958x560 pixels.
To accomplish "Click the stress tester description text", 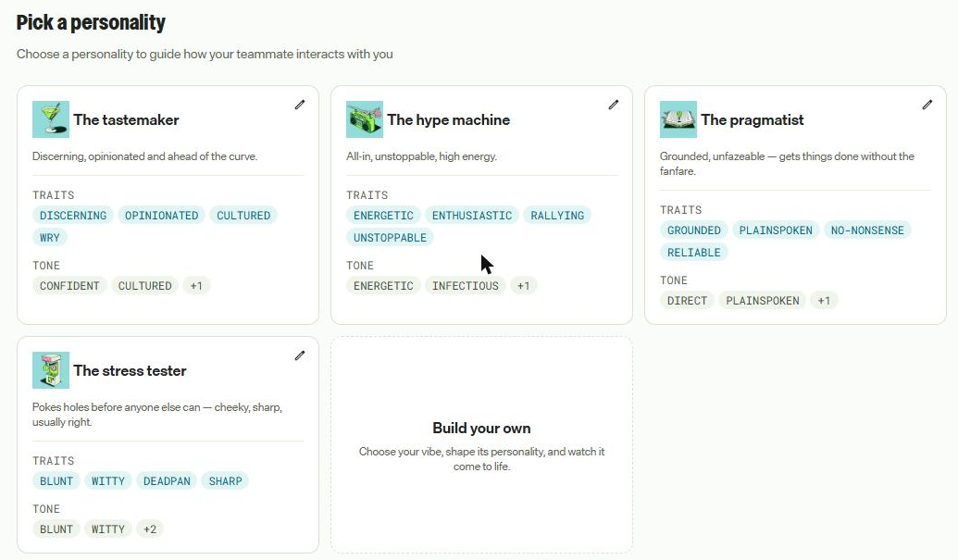I will (x=157, y=415).
